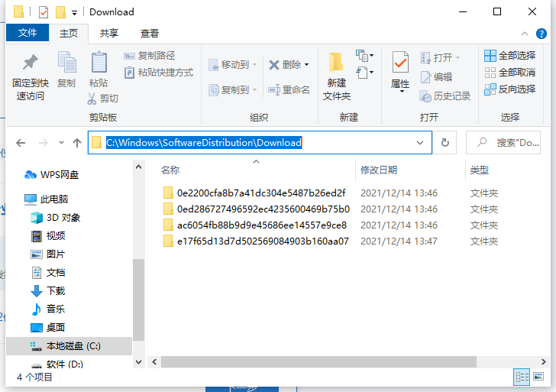The image size is (556, 392).
Task: Click the Paste clipboard icon
Action: pyautogui.click(x=99, y=63)
